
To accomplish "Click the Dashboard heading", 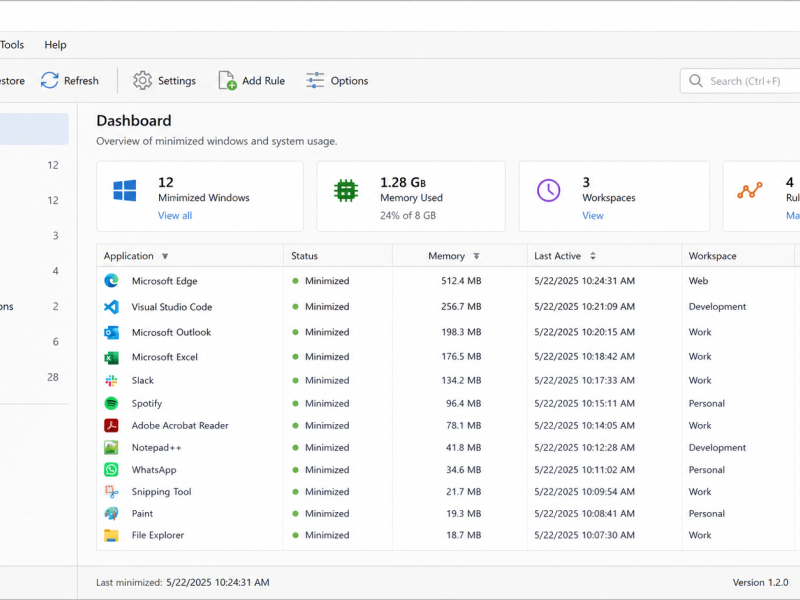I will (134, 121).
